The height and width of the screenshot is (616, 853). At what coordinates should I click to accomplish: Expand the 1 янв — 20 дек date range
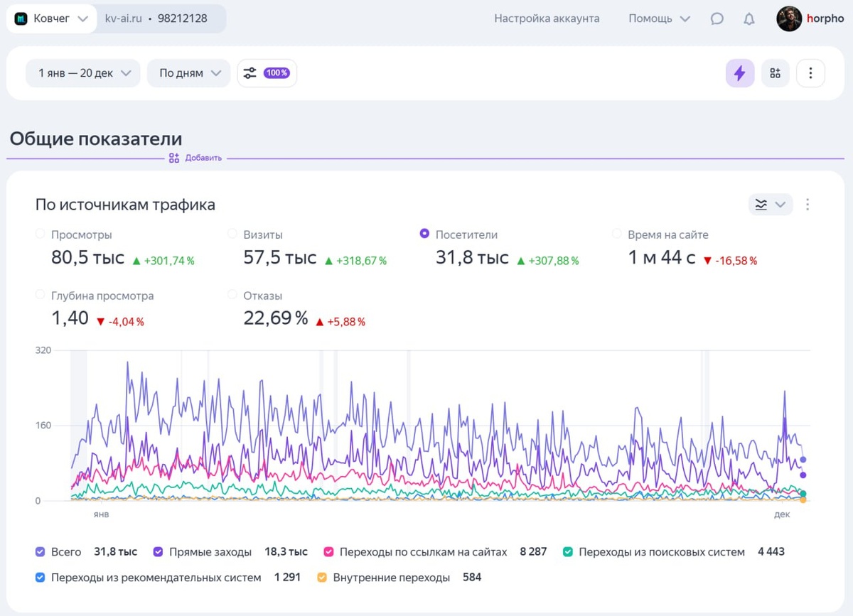pyautogui.click(x=83, y=73)
